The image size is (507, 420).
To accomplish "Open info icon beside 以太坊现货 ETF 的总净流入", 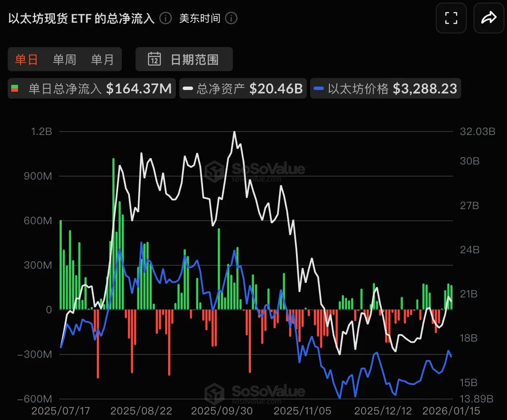I will (166, 18).
